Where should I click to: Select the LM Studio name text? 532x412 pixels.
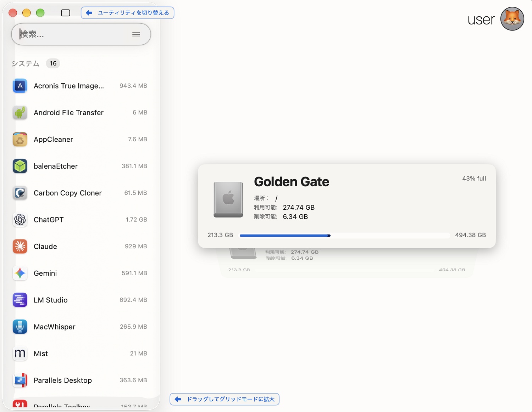point(51,300)
